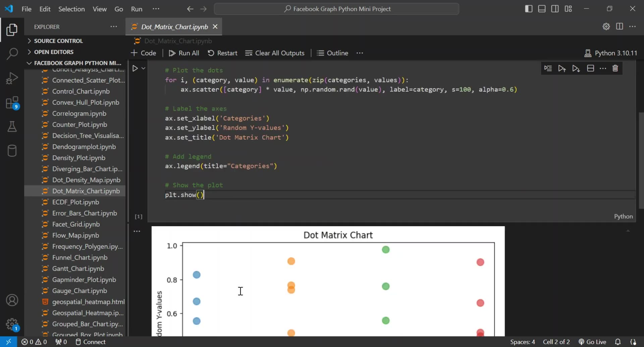Image resolution: width=644 pixels, height=347 pixels.
Task: Toggle the secondary sidebar
Action: [555, 9]
